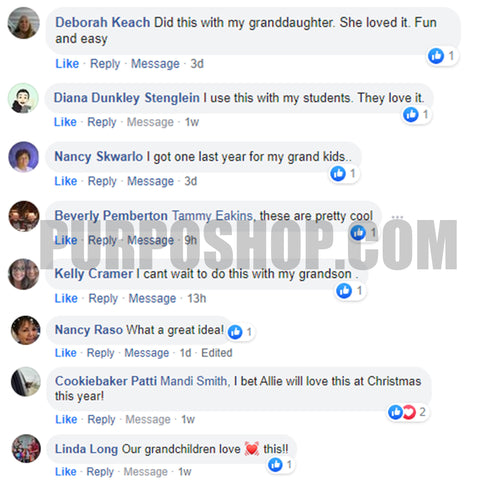Reply to Kelly Cramer's comment
This screenshot has width=480, height=480.
pyautogui.click(x=103, y=298)
